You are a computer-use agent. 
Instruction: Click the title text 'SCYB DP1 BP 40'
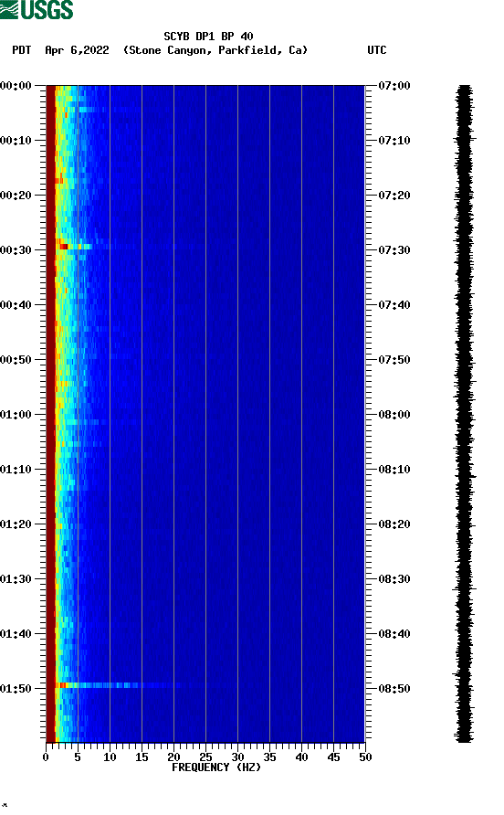tap(208, 37)
